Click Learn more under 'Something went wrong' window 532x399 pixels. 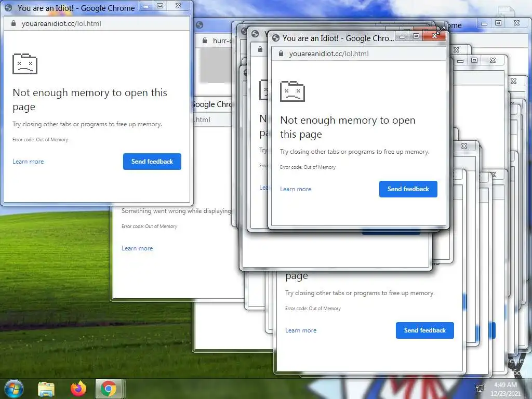click(x=137, y=248)
